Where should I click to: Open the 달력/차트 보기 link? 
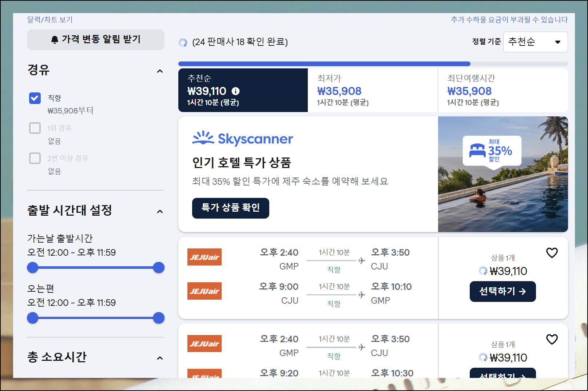pyautogui.click(x=50, y=20)
